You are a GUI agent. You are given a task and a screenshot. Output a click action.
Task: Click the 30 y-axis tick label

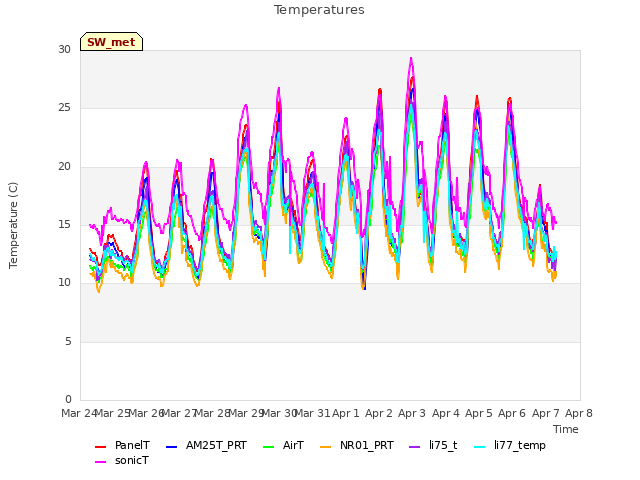click(64, 49)
